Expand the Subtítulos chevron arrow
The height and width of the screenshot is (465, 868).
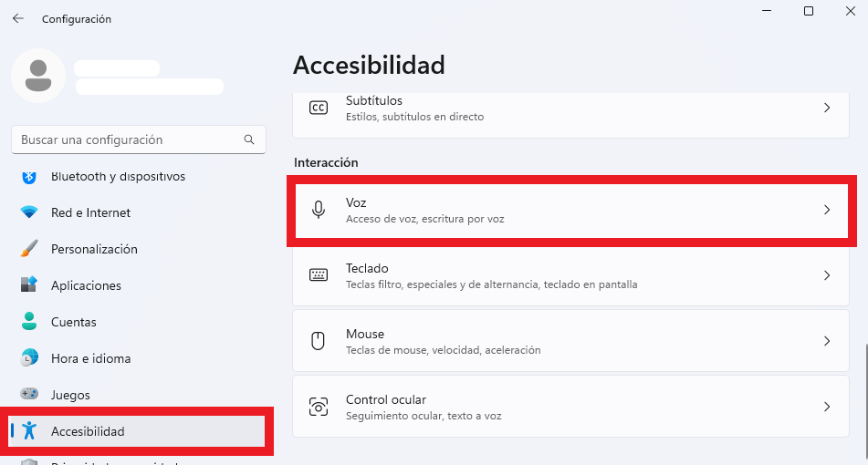827,108
